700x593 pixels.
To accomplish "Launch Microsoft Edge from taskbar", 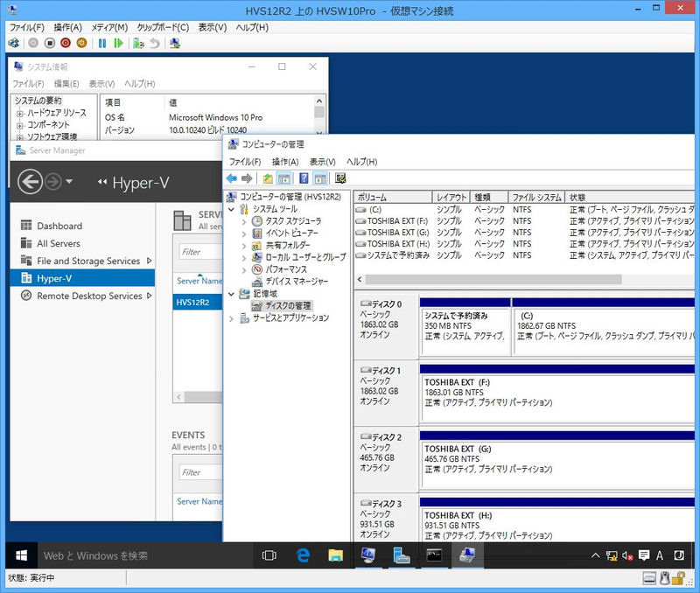I will [303, 555].
